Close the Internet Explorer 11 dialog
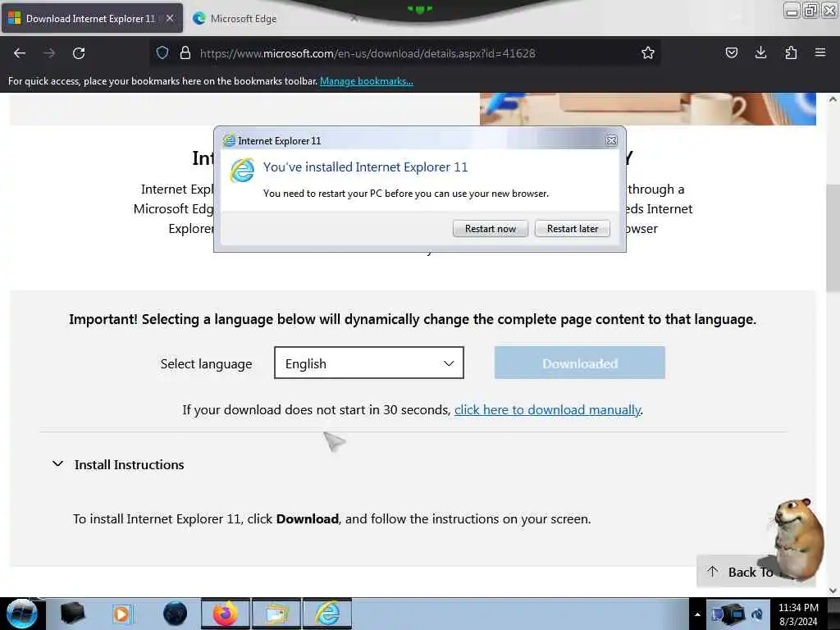This screenshot has height=630, width=840. 611,140
